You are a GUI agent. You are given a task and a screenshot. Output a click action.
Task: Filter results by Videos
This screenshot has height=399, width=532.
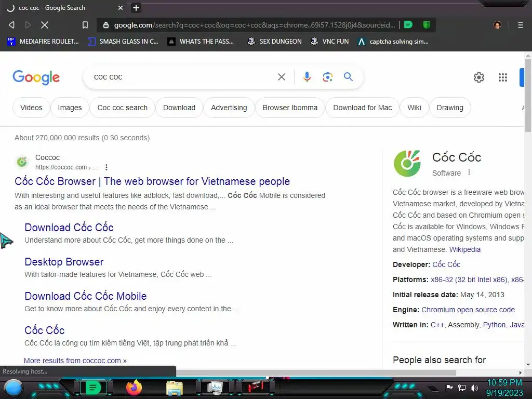pyautogui.click(x=31, y=108)
